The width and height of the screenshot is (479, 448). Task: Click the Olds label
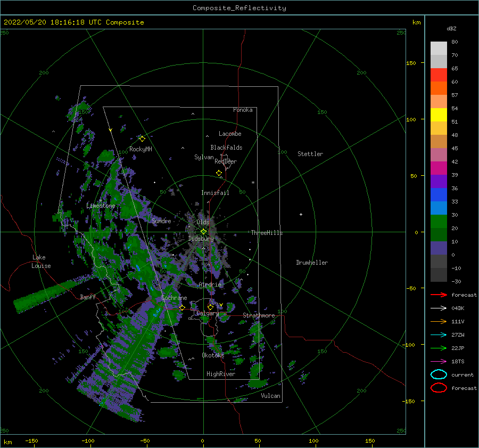(x=203, y=222)
